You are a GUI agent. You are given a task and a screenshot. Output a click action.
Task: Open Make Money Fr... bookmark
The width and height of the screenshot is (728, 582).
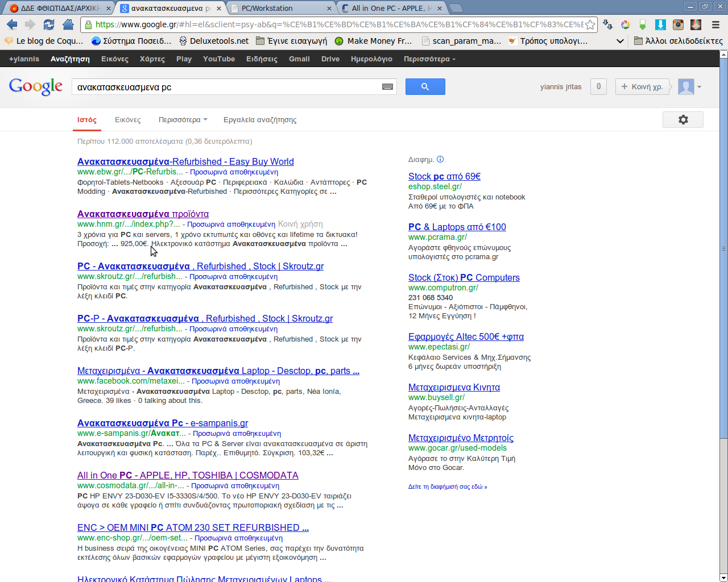(373, 41)
